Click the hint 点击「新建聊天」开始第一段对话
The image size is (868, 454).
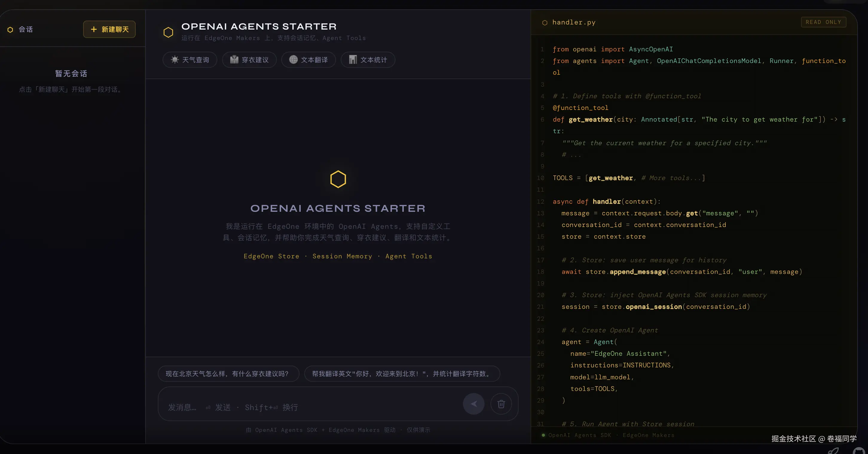pos(71,89)
